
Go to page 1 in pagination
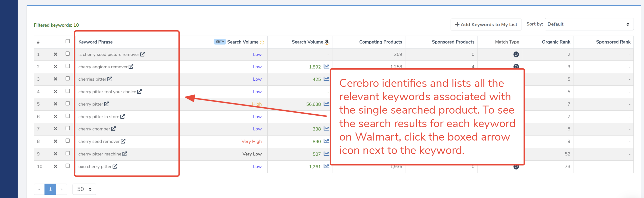point(50,189)
